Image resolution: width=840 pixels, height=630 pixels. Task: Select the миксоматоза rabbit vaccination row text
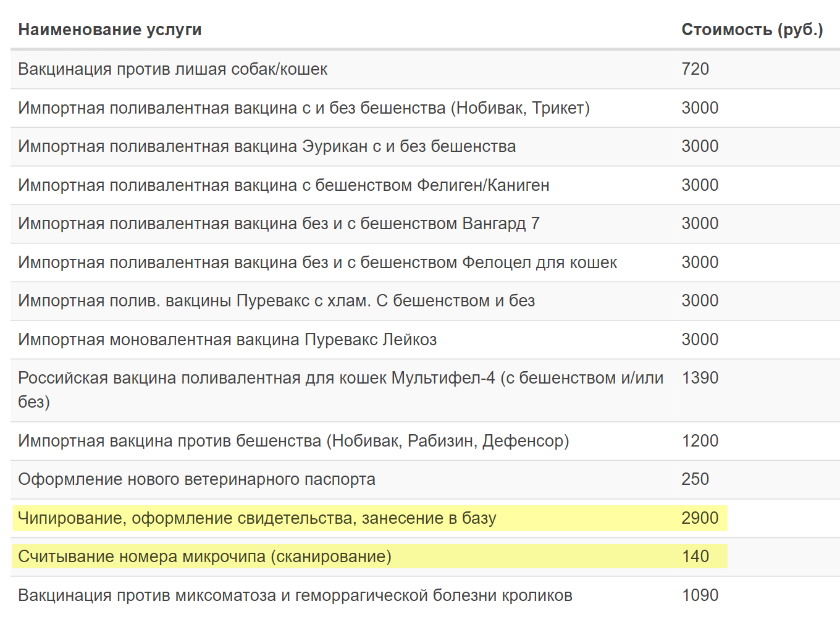coord(295,595)
